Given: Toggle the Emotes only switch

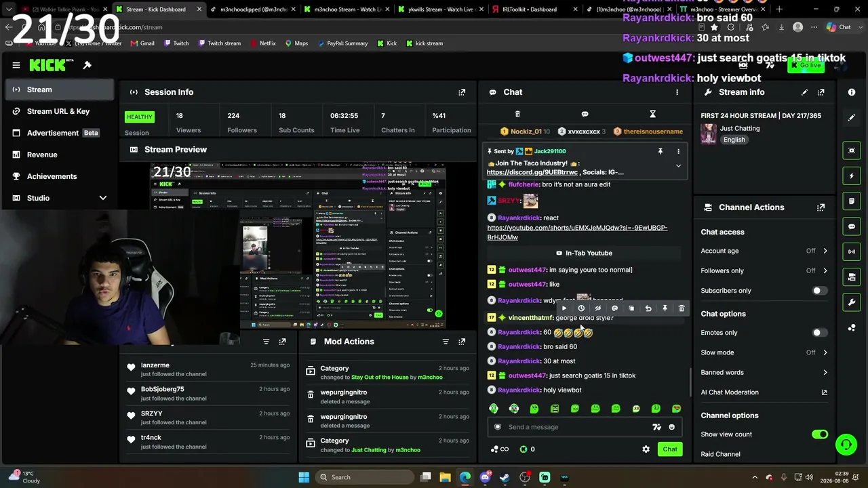Looking at the screenshot, I should coord(819,333).
